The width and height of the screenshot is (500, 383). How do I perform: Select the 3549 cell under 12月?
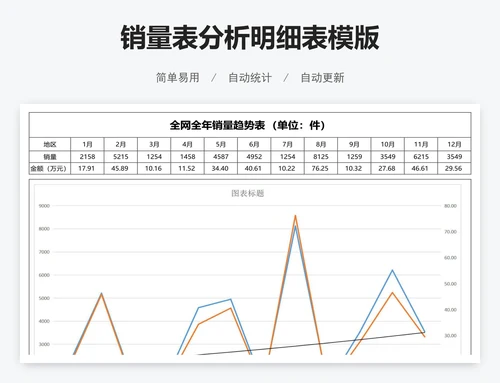click(454, 157)
